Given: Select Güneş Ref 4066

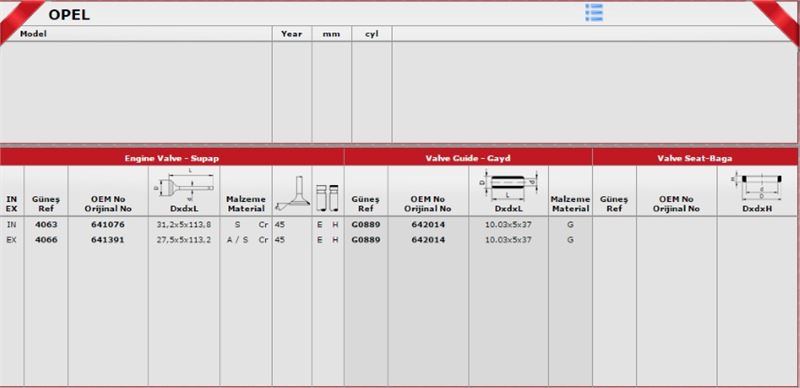Looking at the screenshot, I should [x=46, y=239].
